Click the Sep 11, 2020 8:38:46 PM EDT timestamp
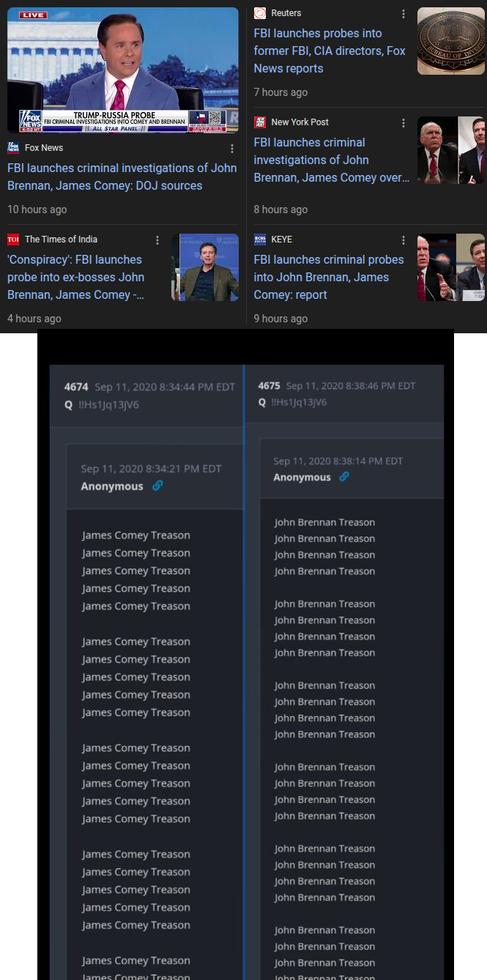 click(351, 386)
